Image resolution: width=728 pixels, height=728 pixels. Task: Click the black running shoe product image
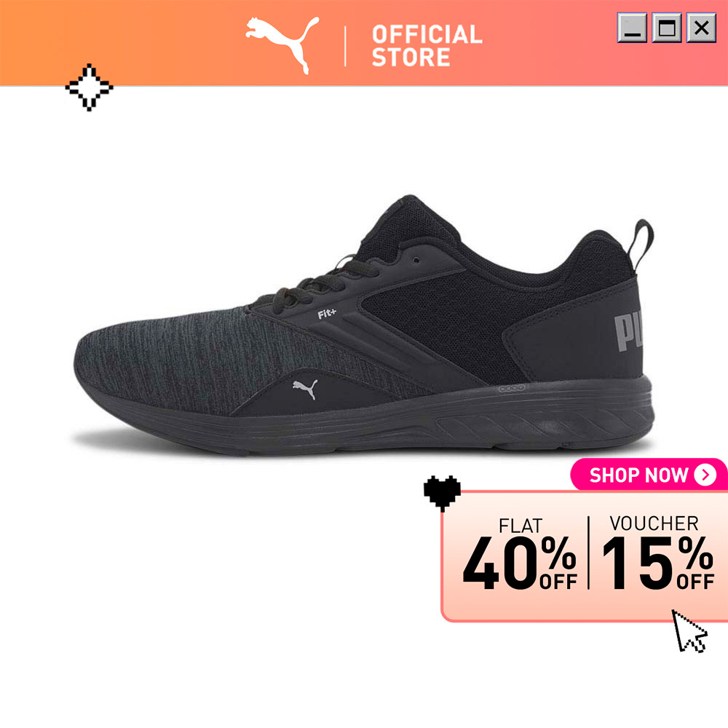[x=364, y=325]
